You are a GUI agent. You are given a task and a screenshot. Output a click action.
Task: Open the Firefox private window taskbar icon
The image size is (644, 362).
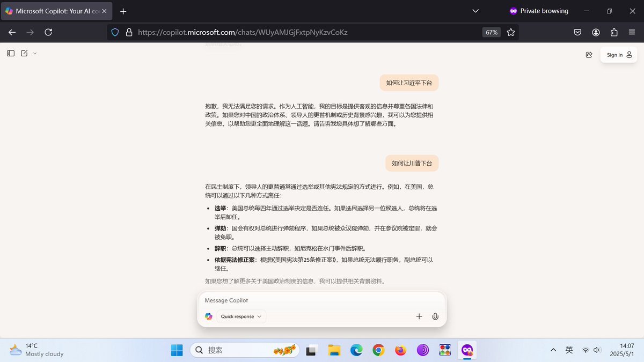point(467,350)
